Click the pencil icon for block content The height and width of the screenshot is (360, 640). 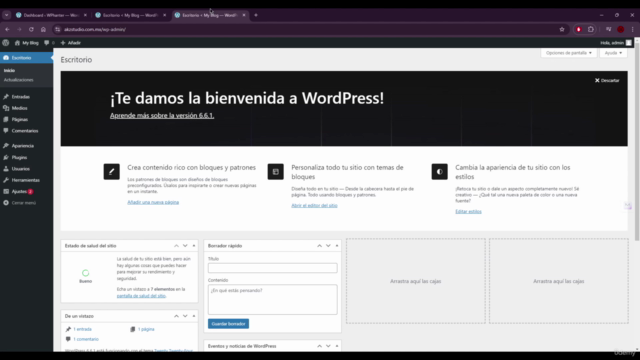click(111, 171)
